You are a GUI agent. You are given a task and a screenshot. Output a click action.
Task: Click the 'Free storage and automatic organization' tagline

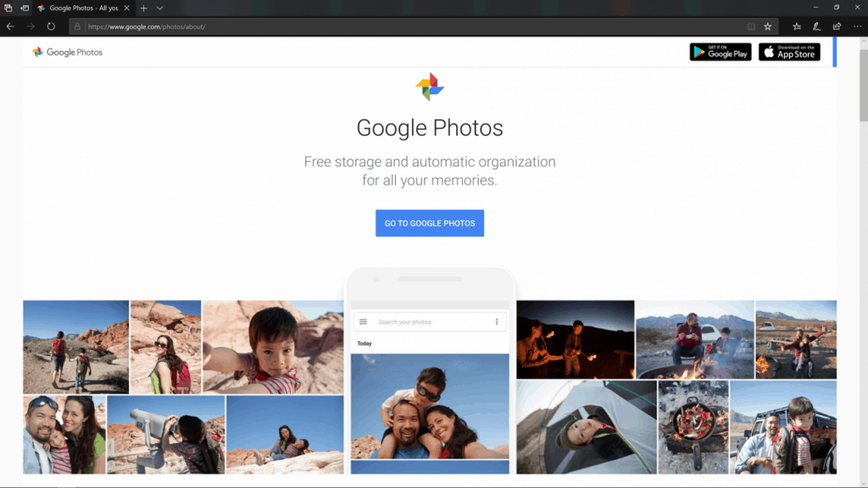coord(430,171)
